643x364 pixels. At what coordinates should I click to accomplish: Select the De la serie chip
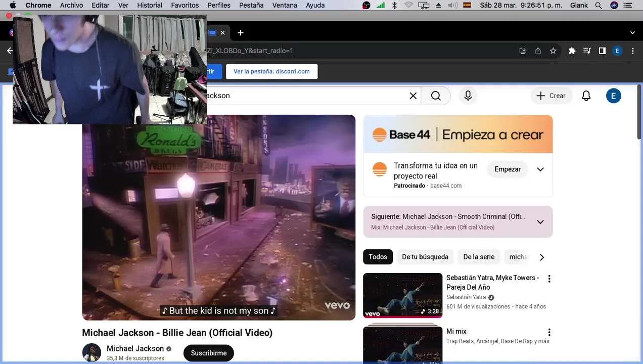click(479, 257)
